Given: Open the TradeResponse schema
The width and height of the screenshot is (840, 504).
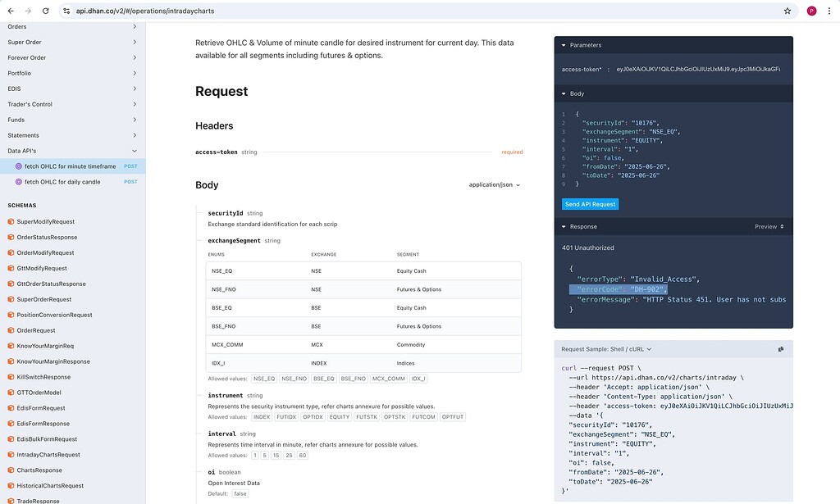Looking at the screenshot, I should point(38,501).
